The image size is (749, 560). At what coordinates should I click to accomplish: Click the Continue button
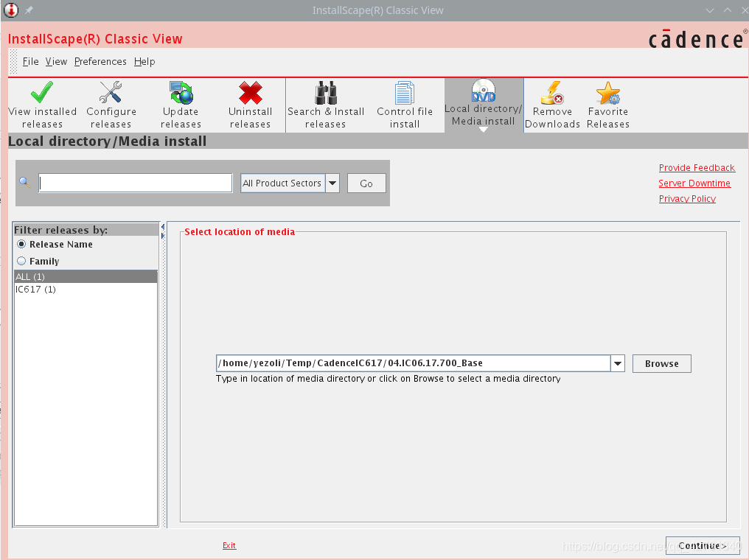pyautogui.click(x=703, y=545)
